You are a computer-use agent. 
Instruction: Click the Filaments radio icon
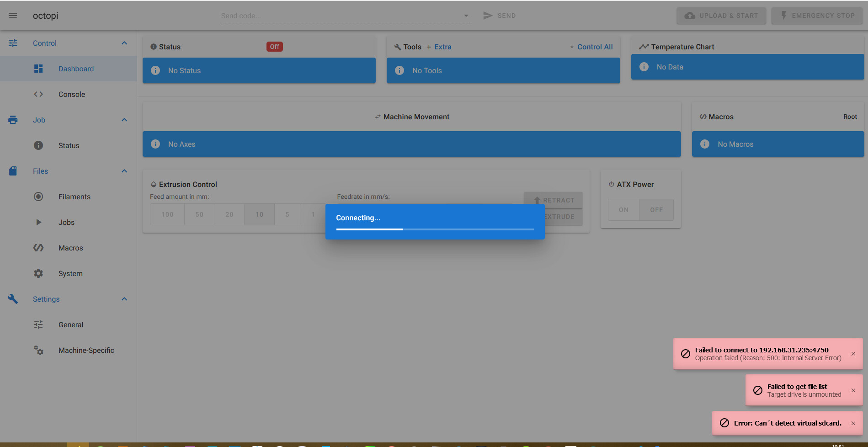[38, 197]
